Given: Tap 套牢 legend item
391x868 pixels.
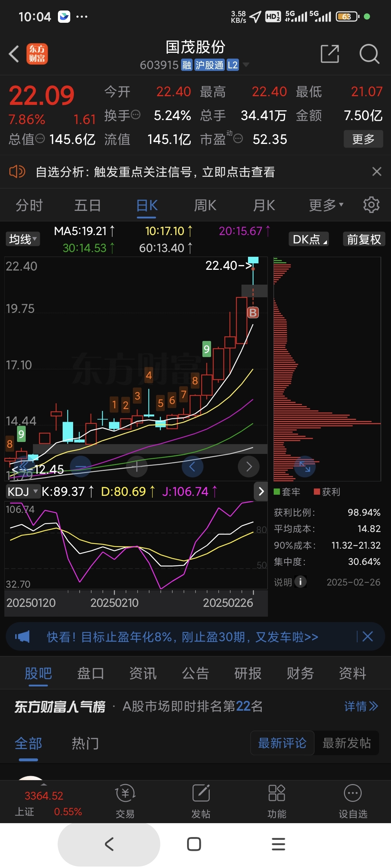Looking at the screenshot, I should [x=287, y=492].
